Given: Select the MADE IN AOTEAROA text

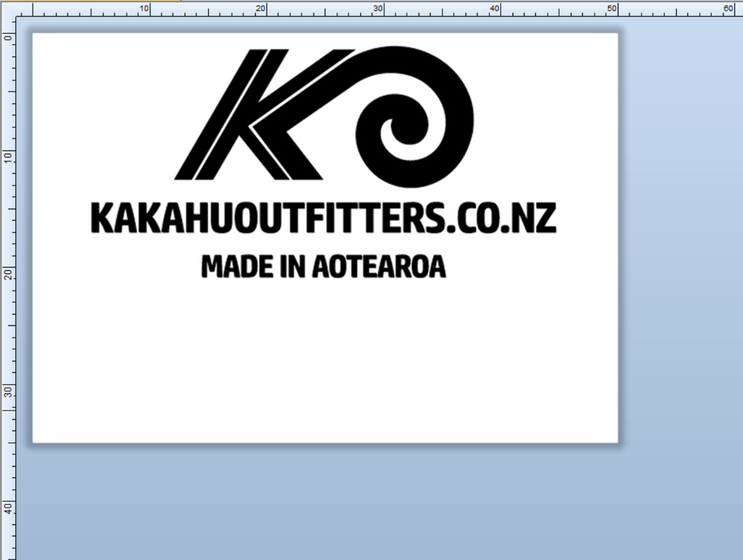Looking at the screenshot, I should point(323,267).
